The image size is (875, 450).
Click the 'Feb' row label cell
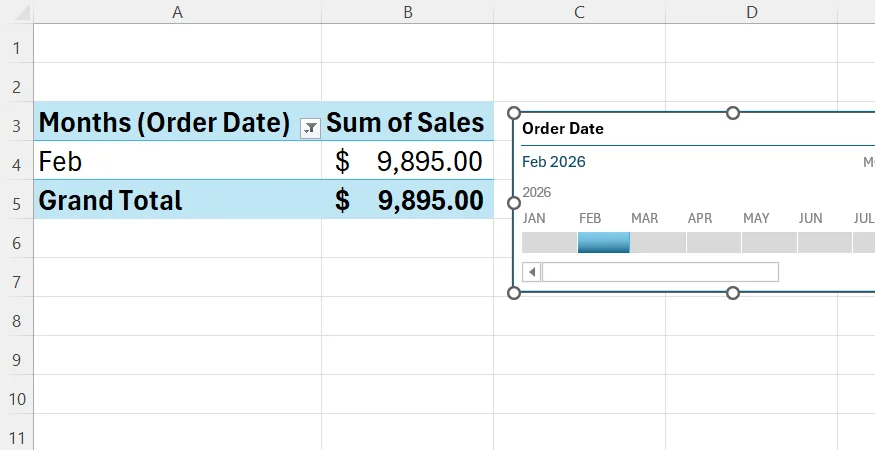point(177,161)
